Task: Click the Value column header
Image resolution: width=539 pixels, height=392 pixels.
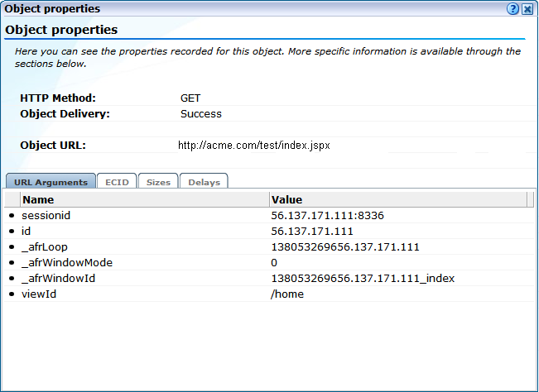Action: coord(398,199)
